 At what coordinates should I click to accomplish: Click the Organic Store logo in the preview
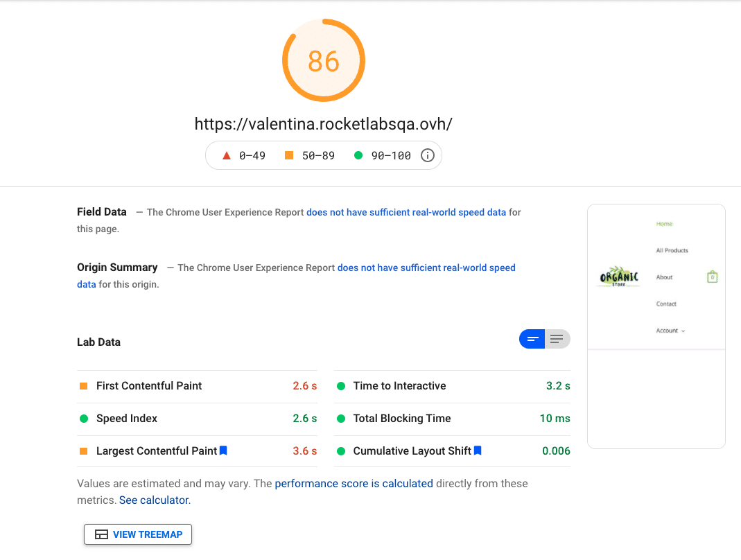coord(618,277)
